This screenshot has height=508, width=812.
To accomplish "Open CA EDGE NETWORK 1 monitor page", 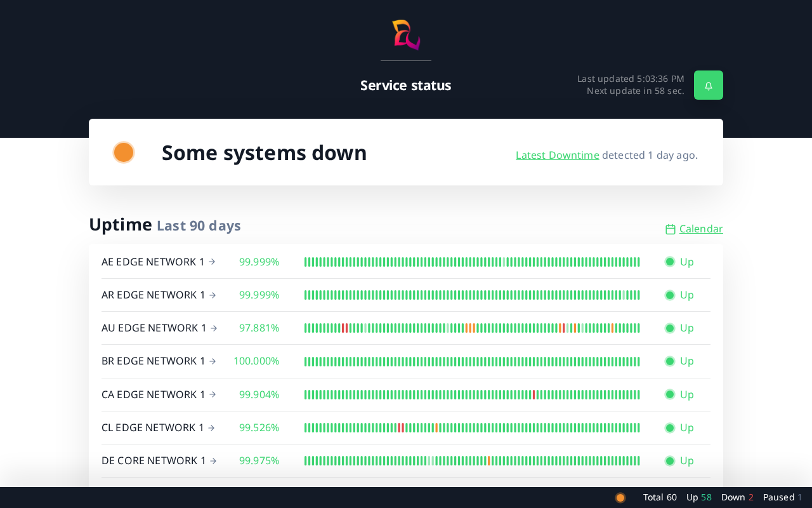I will click(x=153, y=394).
